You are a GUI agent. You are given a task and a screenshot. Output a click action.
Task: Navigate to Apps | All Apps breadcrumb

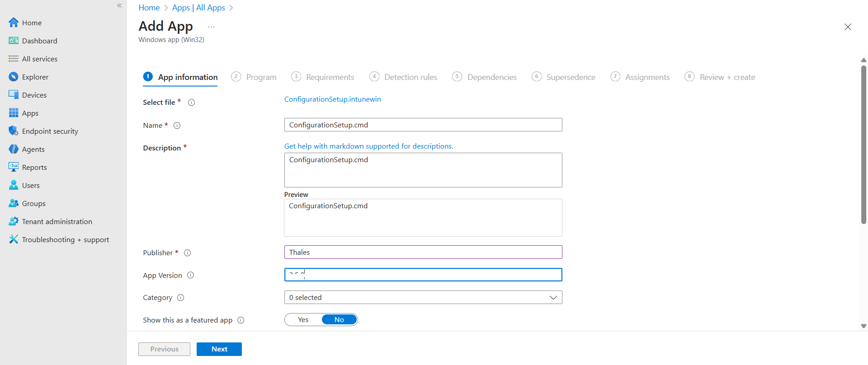198,8
